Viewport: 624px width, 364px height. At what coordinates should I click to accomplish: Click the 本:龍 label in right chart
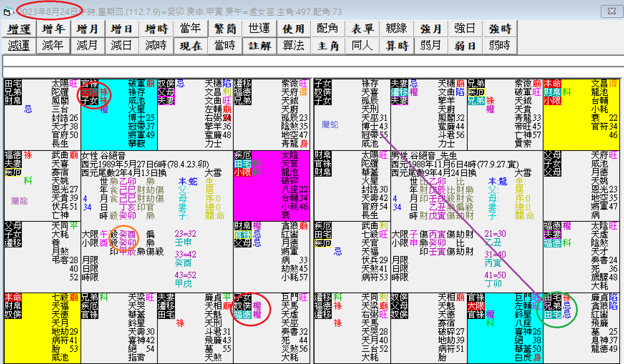[x=498, y=182]
